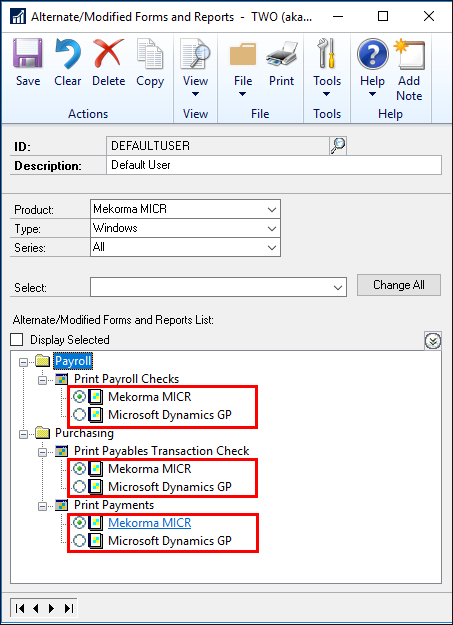Click the ID lookup magnifier icon
453x625 pixels.
pos(338,145)
